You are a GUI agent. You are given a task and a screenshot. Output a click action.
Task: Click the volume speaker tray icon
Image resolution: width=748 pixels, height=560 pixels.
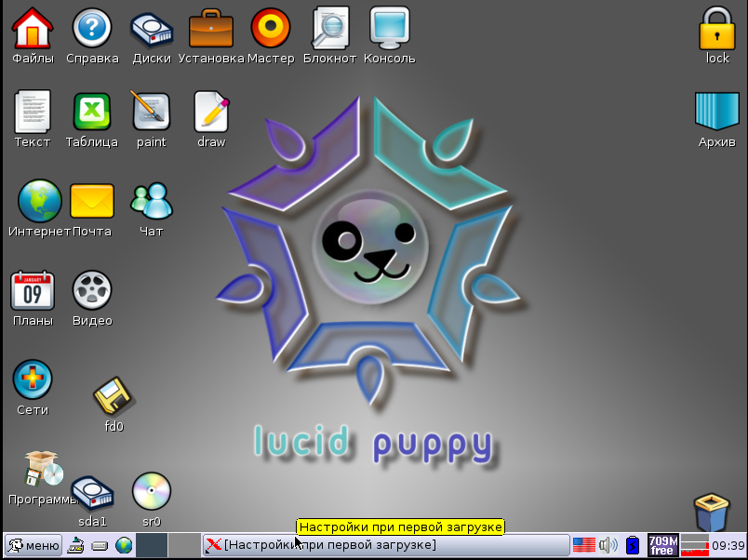[608, 545]
